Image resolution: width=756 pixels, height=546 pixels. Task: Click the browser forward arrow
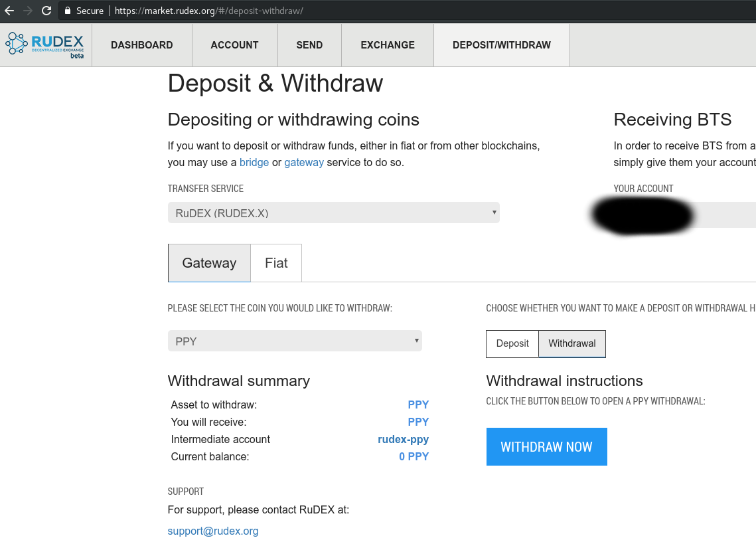click(x=28, y=11)
